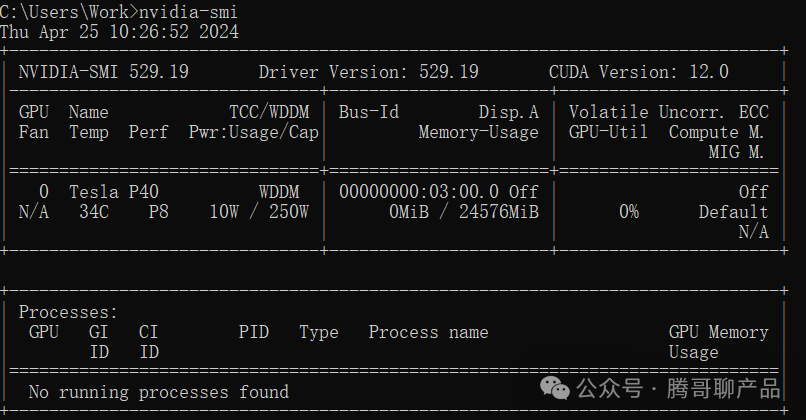Screen dimensions: 806x420
Task: Select CUDA Version: 12.0 text
Action: 639,71
